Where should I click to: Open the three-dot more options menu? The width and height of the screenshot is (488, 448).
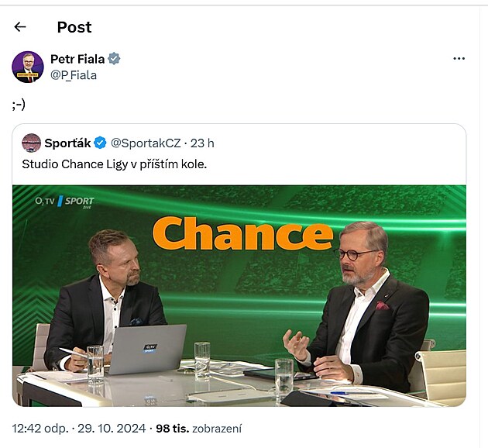(x=459, y=59)
